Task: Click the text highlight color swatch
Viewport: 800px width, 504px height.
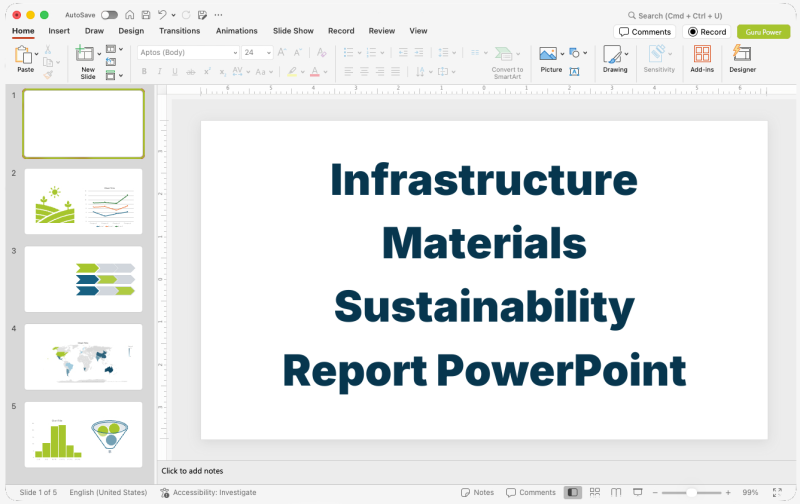Action: [x=292, y=72]
